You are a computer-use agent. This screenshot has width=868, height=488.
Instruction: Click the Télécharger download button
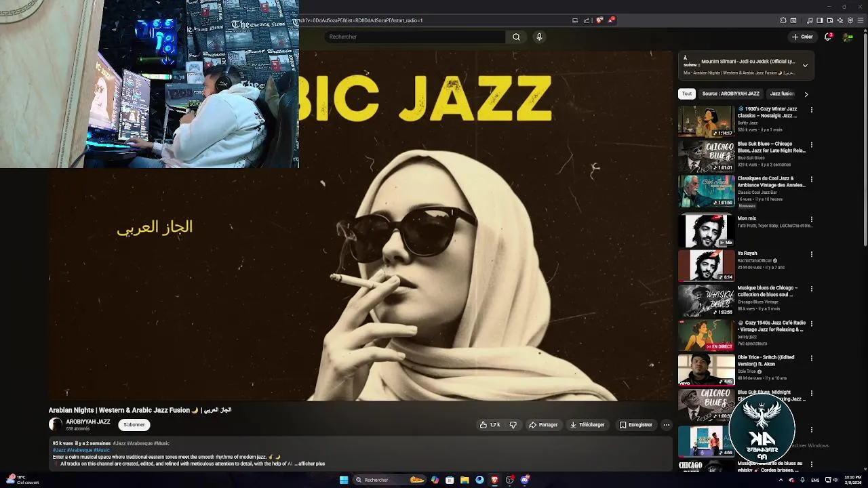point(587,425)
